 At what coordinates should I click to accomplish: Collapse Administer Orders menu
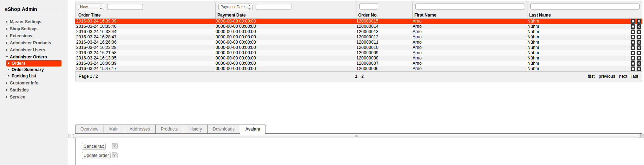[28, 57]
